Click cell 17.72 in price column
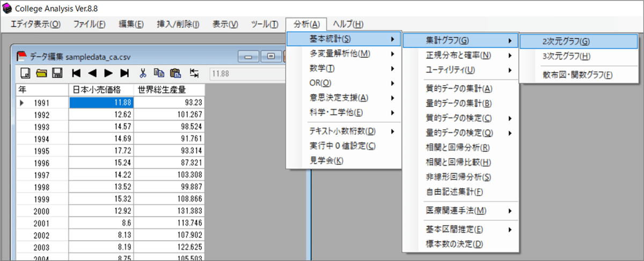The width and height of the screenshot is (644, 261). coord(101,151)
